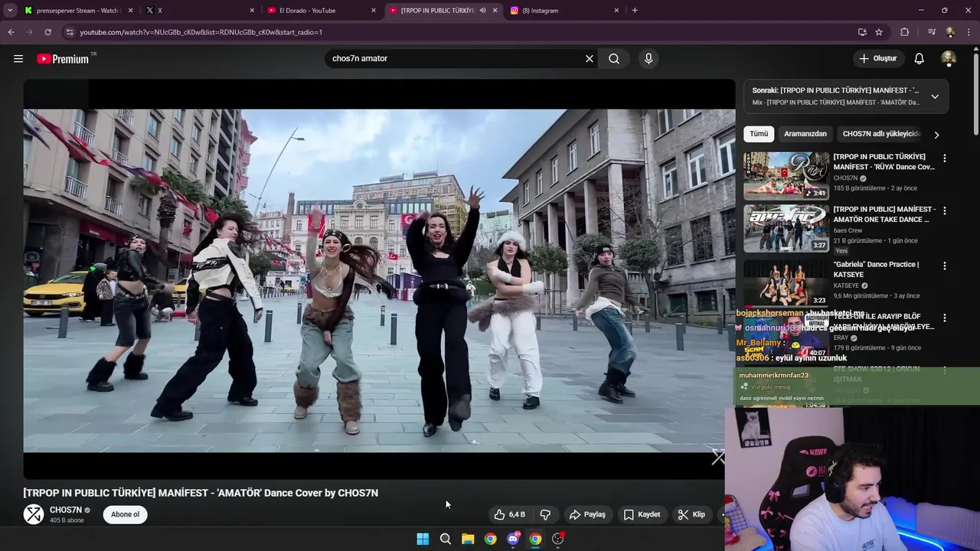Open options for RÜYA Dance Cover video

coord(945,158)
